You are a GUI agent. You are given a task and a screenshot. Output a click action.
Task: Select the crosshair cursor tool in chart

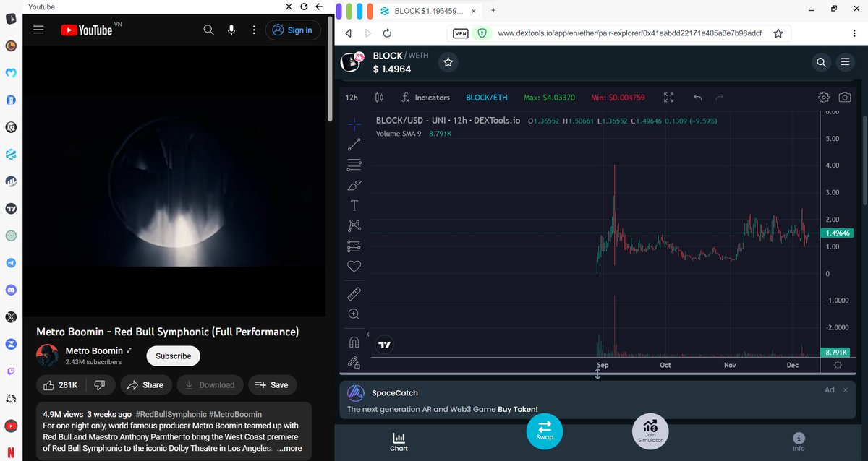point(354,124)
